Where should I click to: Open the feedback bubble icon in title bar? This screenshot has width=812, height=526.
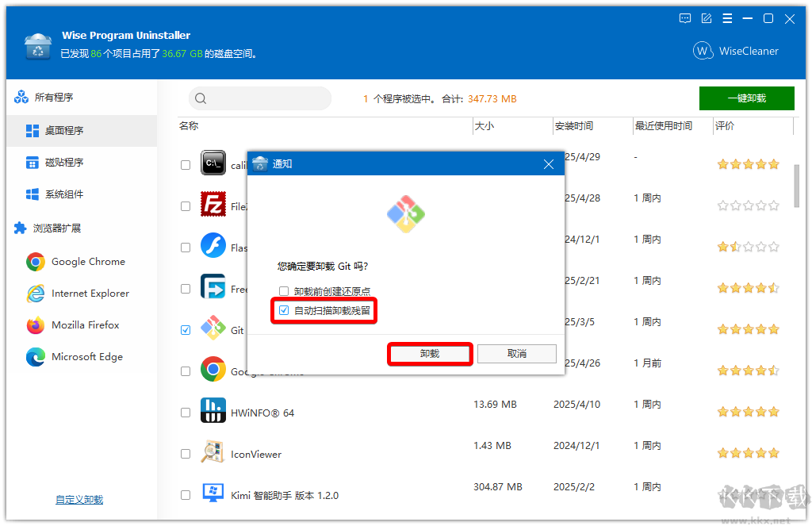684,18
